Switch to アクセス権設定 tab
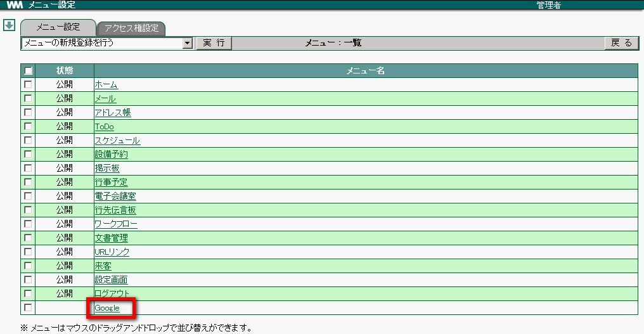This screenshot has height=334, width=644. [131, 29]
